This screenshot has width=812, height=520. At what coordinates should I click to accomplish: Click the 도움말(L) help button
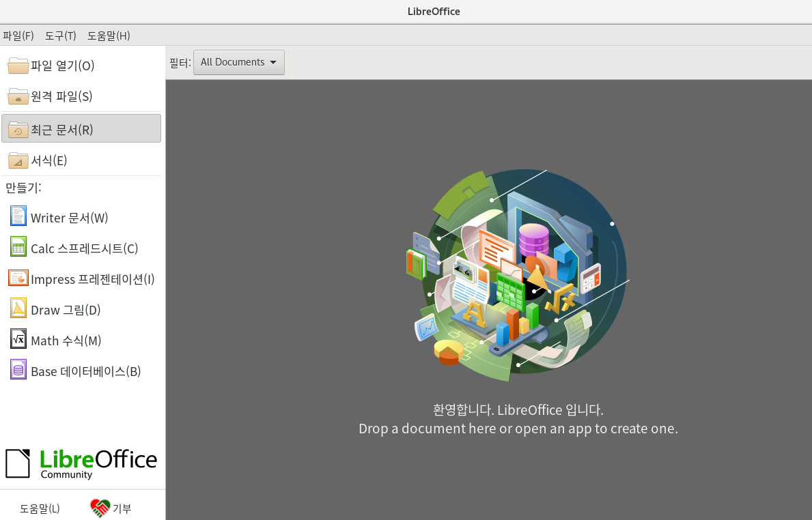coord(40,508)
